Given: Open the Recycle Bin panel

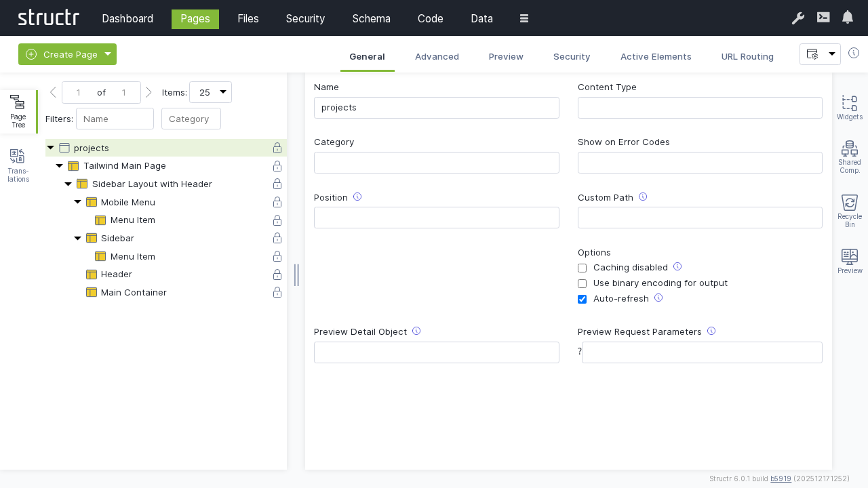Looking at the screenshot, I should 849,210.
